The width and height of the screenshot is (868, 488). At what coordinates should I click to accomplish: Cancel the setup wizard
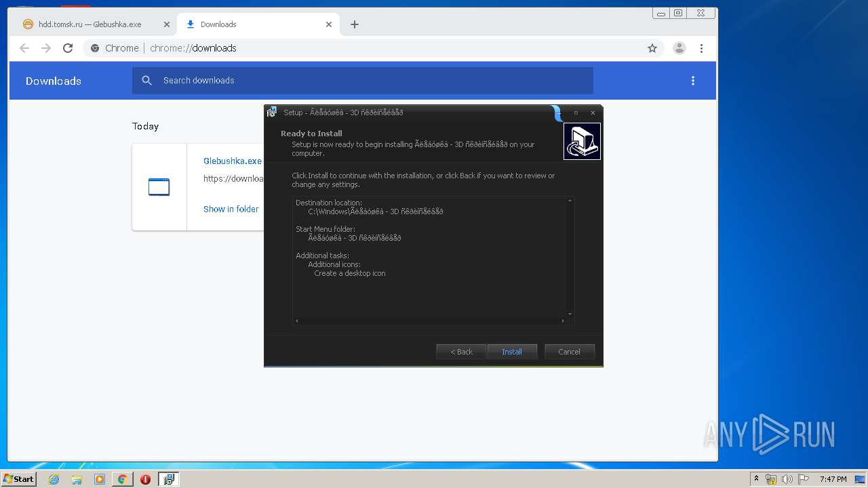(570, 352)
